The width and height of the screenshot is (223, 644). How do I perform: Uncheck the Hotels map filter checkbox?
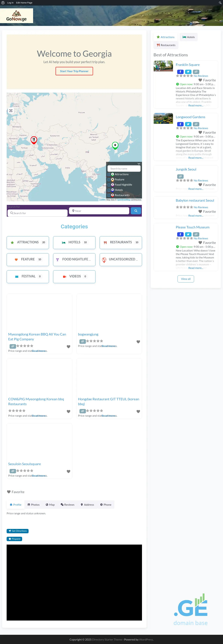pos(109,190)
